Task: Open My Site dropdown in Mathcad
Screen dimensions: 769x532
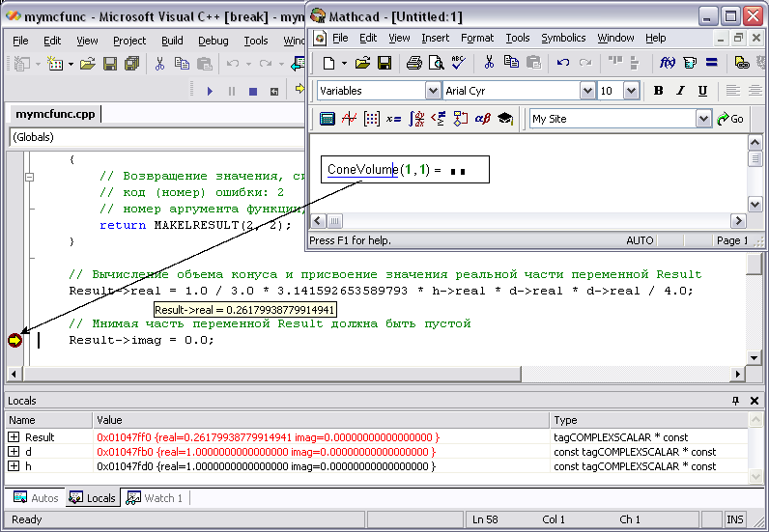Action: [703, 119]
